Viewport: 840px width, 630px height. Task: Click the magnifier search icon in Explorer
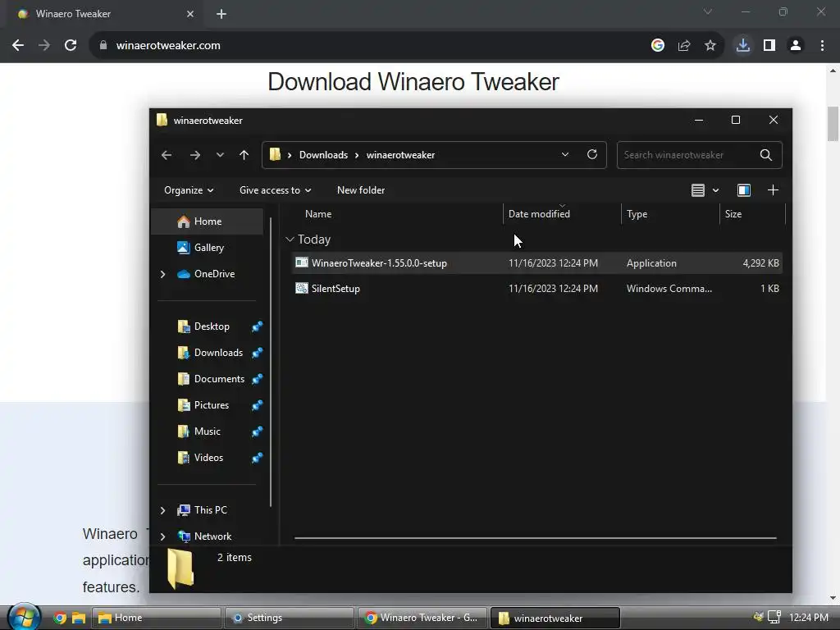766,155
